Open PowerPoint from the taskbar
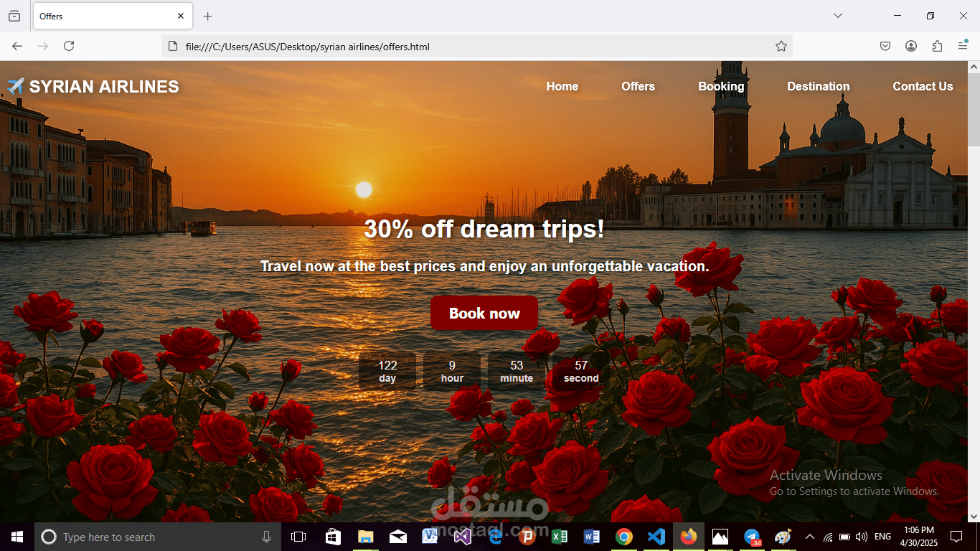980x551 pixels. coord(527,537)
